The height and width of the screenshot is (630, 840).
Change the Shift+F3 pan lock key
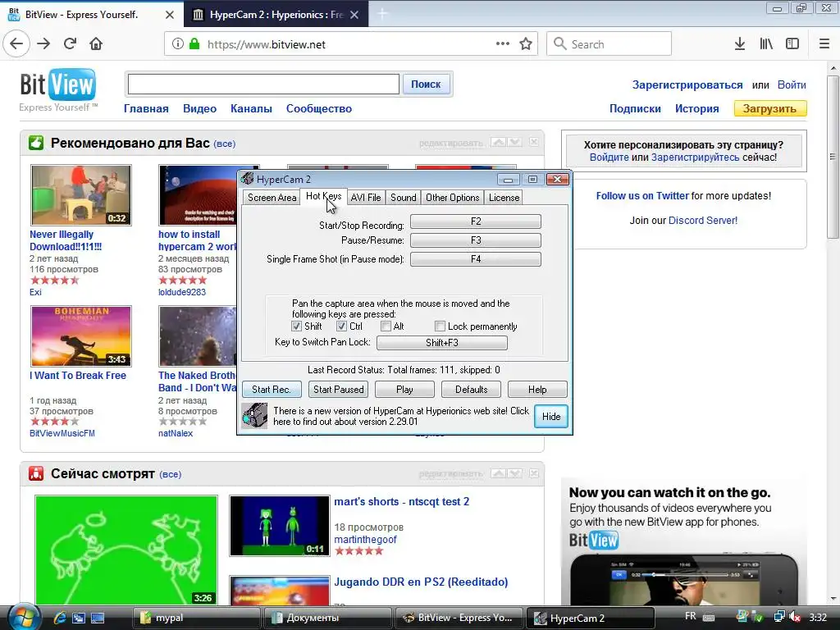point(442,342)
